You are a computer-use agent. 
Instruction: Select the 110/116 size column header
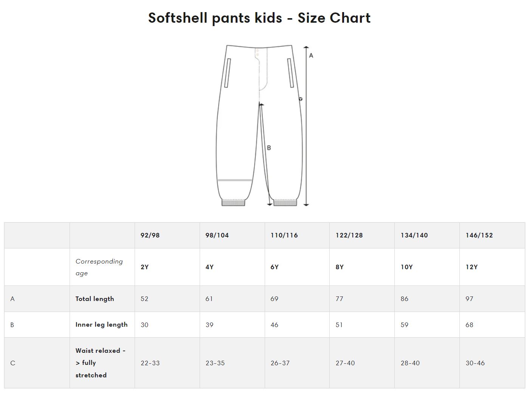(x=284, y=235)
